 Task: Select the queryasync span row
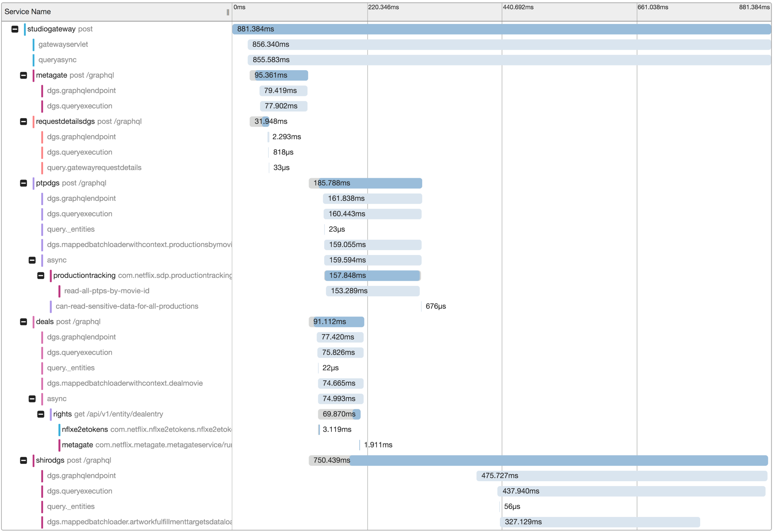click(x=57, y=60)
